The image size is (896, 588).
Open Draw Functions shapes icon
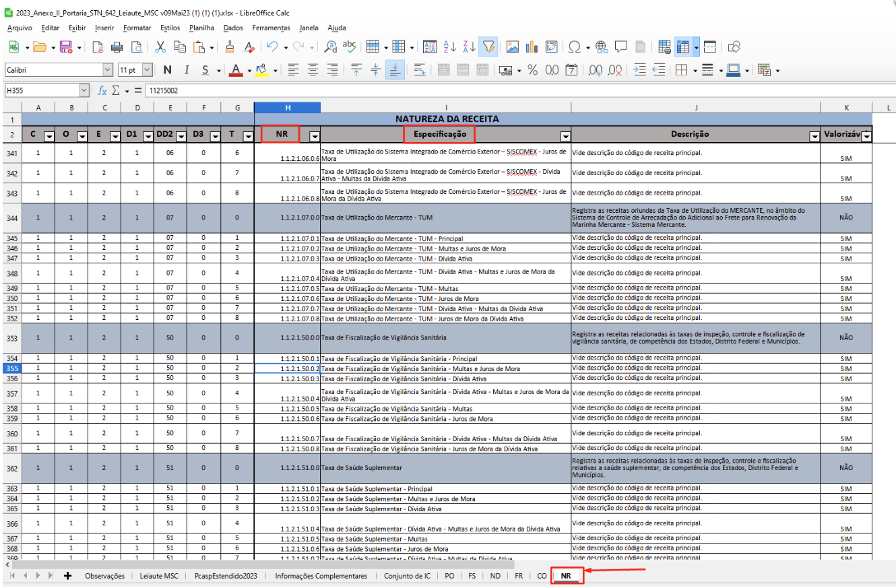pyautogui.click(x=734, y=46)
